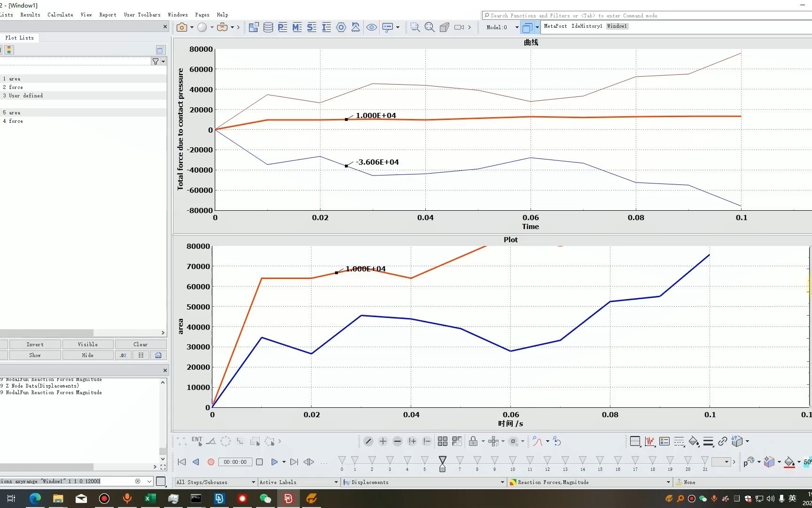Click the video camera view icon

pyautogui.click(x=459, y=27)
